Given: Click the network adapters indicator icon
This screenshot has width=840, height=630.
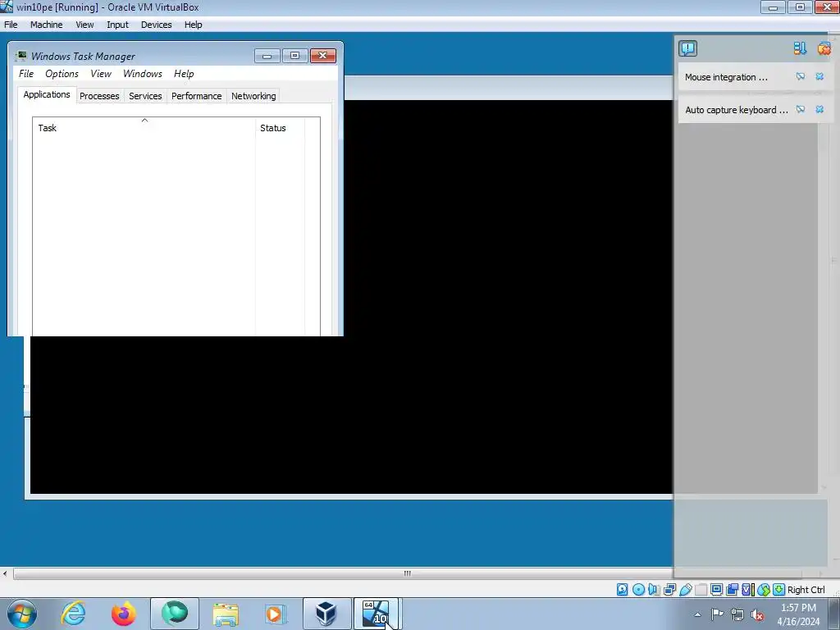Looking at the screenshot, I should (669, 590).
